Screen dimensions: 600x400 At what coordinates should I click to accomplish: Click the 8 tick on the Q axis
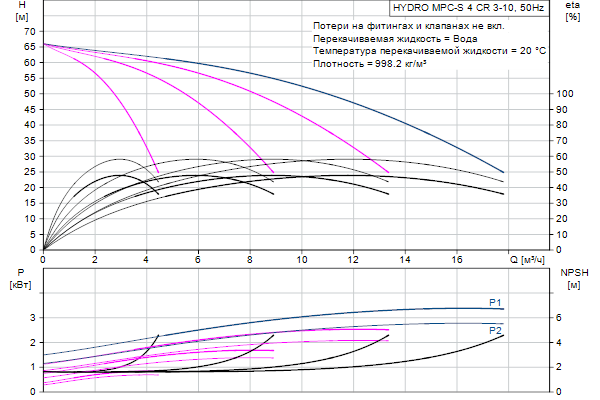[250, 260]
